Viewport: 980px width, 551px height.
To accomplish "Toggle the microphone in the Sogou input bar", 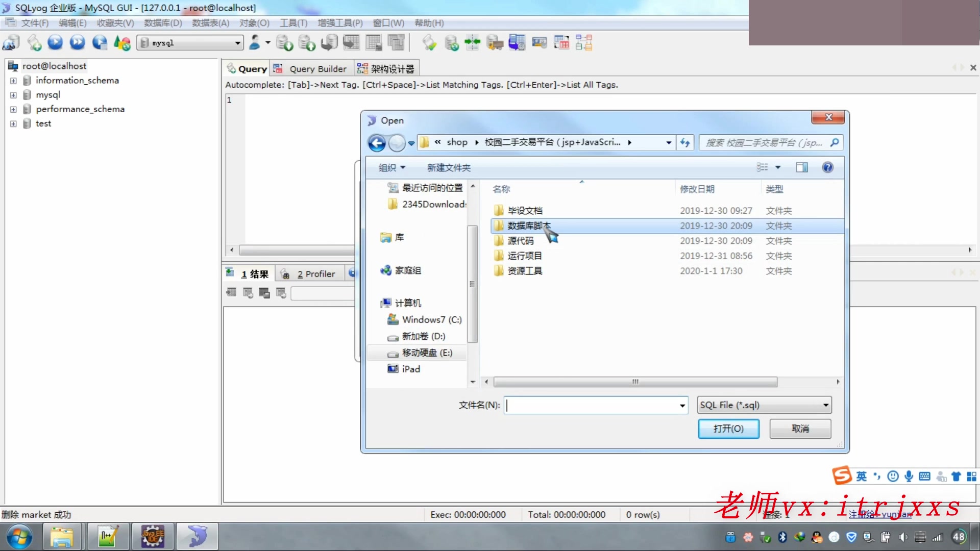I will pos(909,476).
